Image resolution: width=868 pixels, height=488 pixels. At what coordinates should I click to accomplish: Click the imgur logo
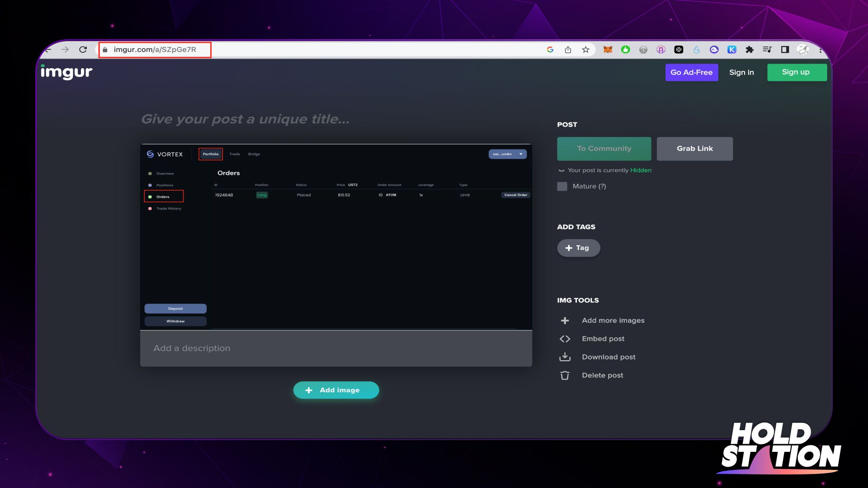66,72
